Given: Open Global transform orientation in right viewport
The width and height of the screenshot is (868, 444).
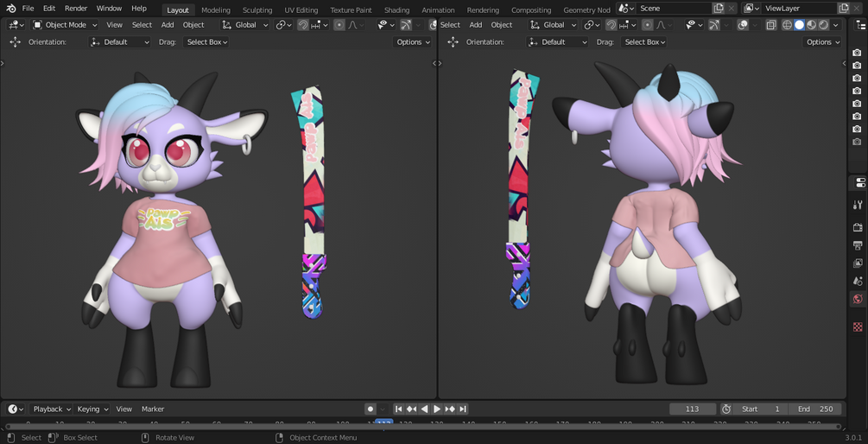Looking at the screenshot, I should tap(553, 25).
